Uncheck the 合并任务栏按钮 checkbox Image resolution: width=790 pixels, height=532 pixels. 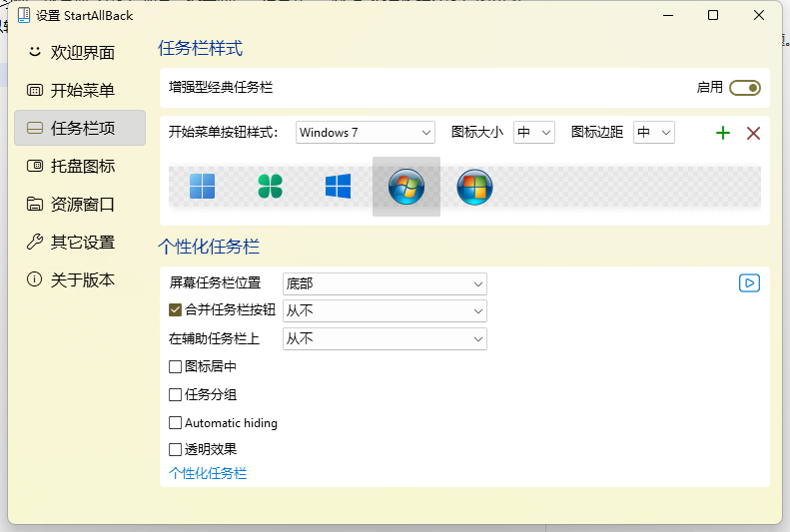pyautogui.click(x=176, y=310)
